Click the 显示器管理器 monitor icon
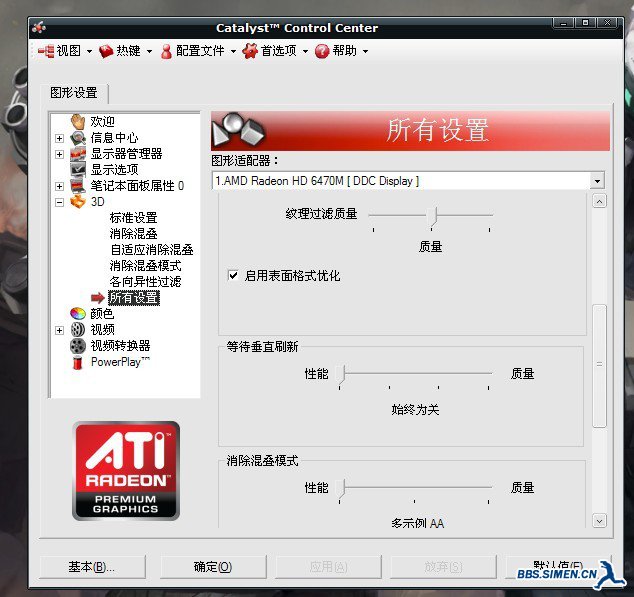Image resolution: width=634 pixels, height=597 pixels. (x=78, y=154)
